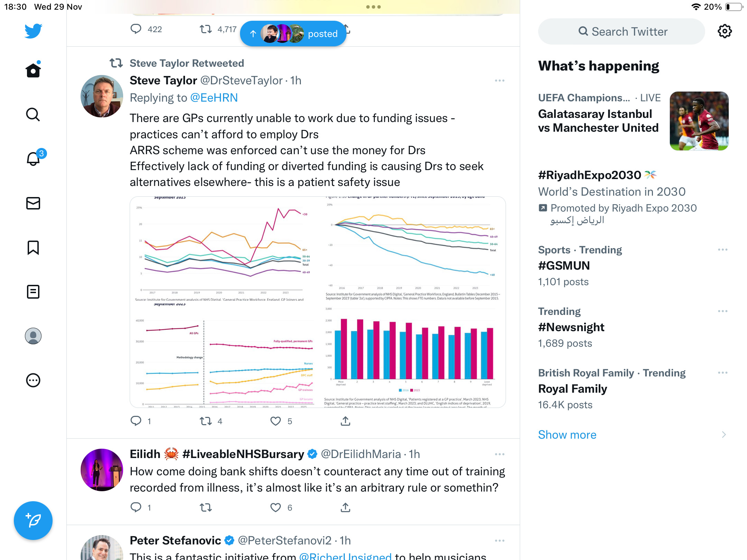Open the settings gear beside search

(725, 31)
